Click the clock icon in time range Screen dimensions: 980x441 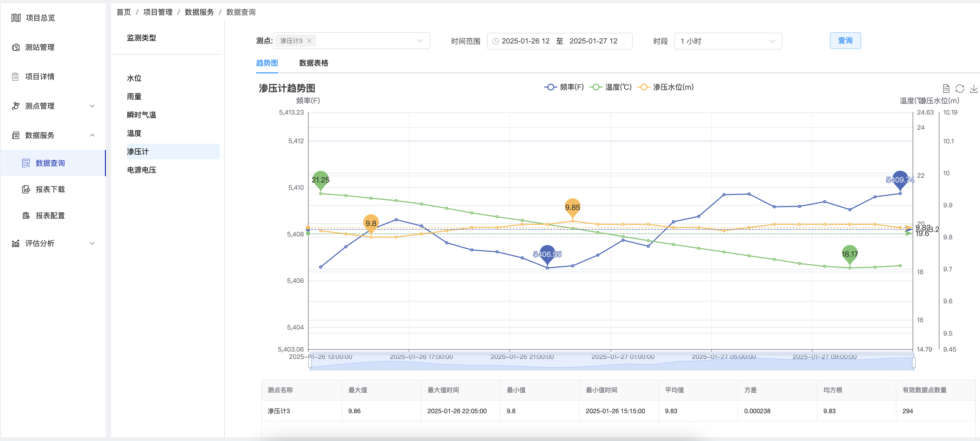coord(496,41)
